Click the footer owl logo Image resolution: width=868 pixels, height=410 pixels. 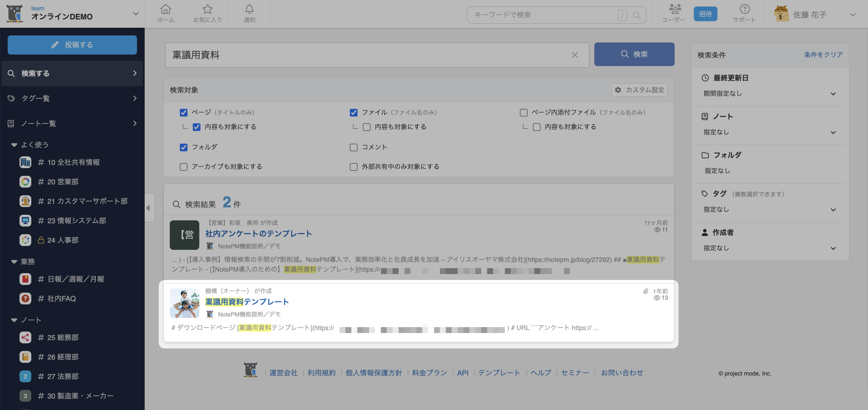250,370
